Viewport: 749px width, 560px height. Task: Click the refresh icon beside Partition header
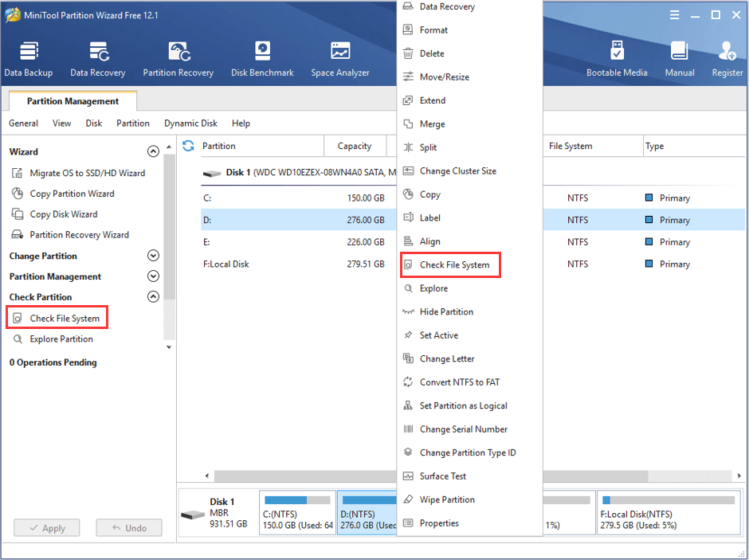(x=189, y=146)
